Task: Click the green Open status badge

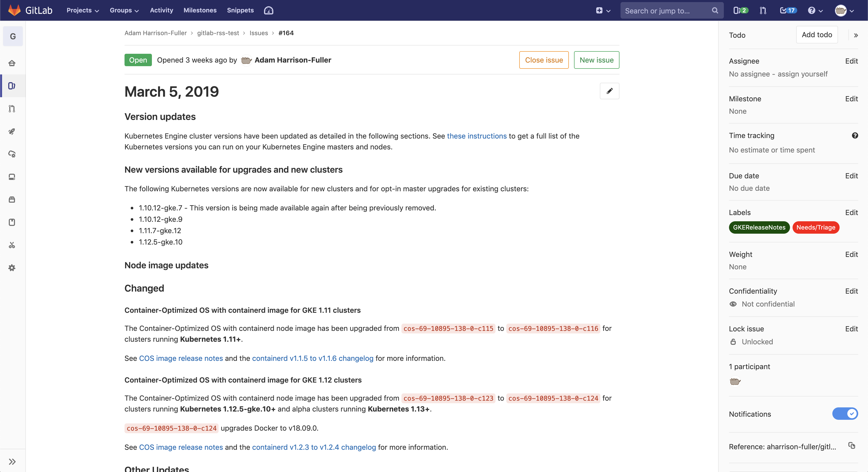Action: [138, 60]
